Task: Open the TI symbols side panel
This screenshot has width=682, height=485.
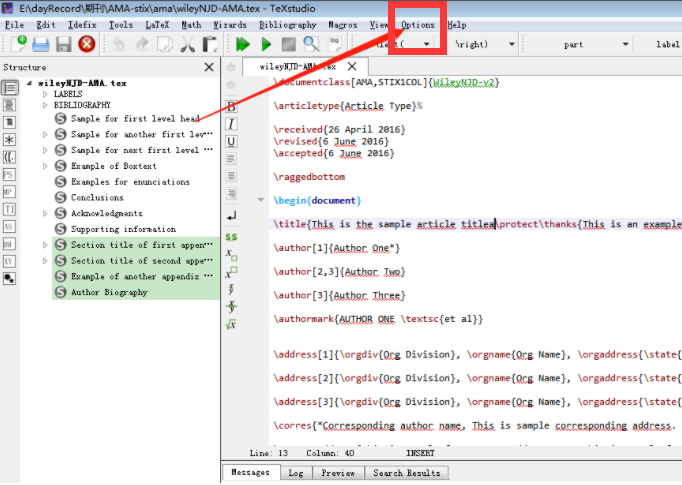Action: pos(9,209)
